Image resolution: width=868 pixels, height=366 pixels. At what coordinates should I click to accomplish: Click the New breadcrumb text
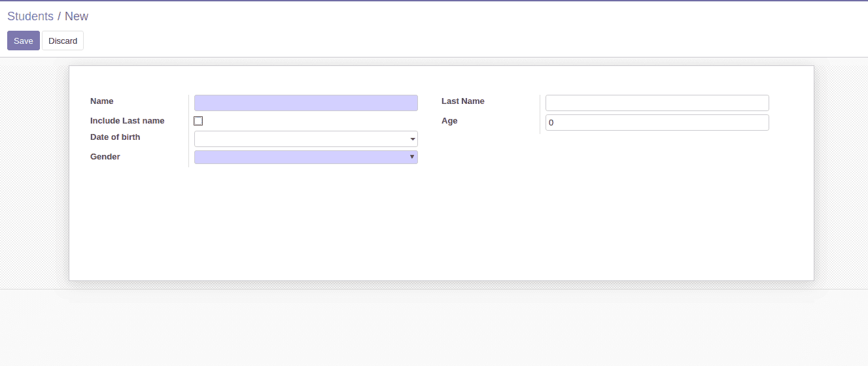point(77,16)
